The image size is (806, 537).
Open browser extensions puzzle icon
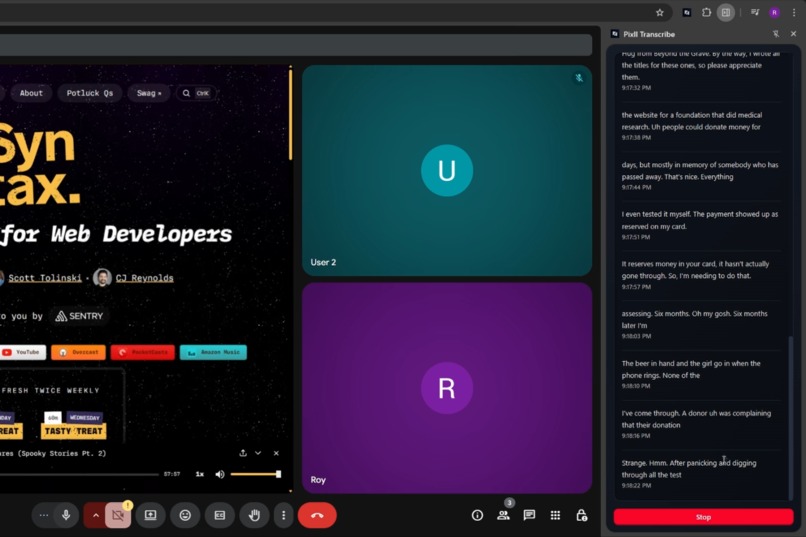706,13
